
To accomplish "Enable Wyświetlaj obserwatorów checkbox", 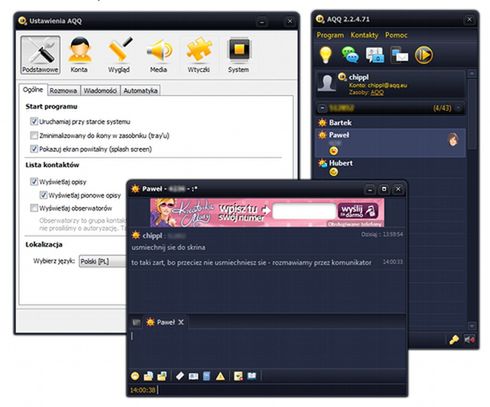I will 34,208.
